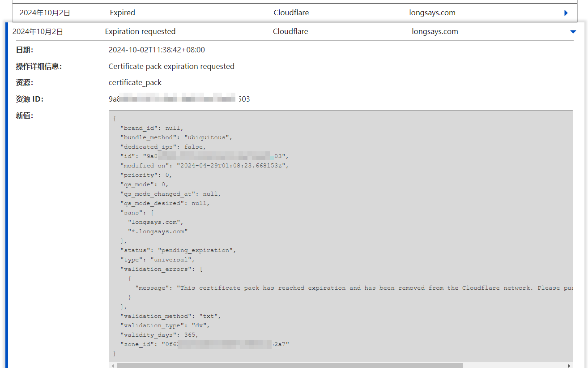The height and width of the screenshot is (368, 588).
Task: Collapse the Expiration requested entry arrow
Action: tap(573, 32)
